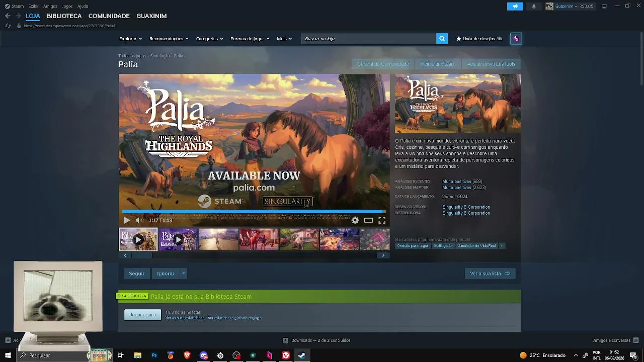Click Ver a sua lista
The height and width of the screenshot is (362, 644).
490,274
